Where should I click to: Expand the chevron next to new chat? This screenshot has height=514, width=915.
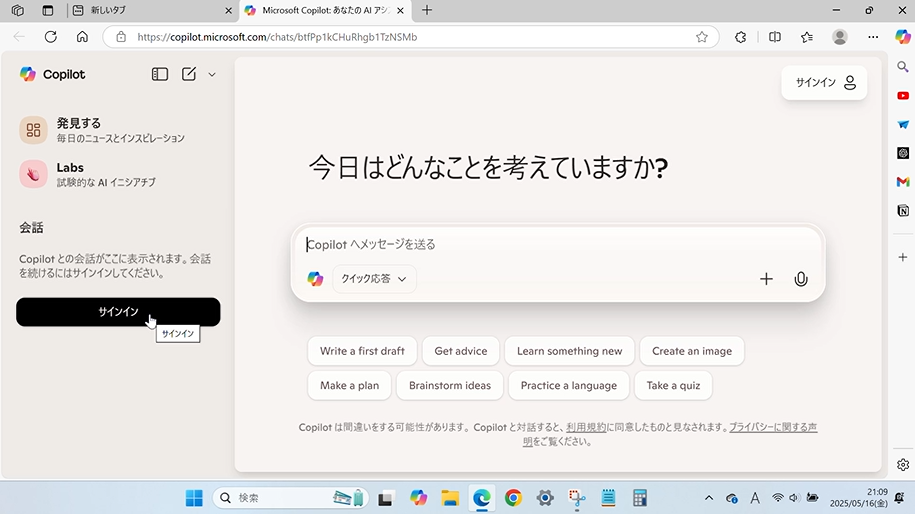coord(212,74)
